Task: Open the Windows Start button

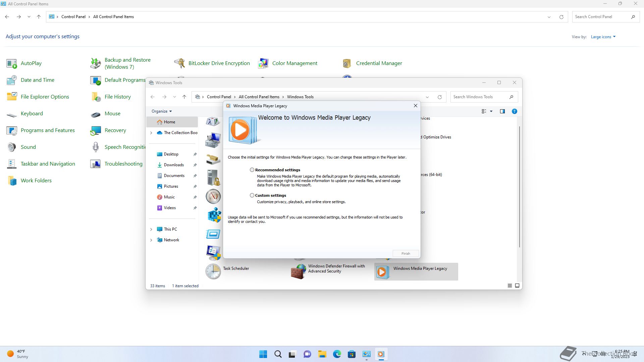Action: point(263,354)
